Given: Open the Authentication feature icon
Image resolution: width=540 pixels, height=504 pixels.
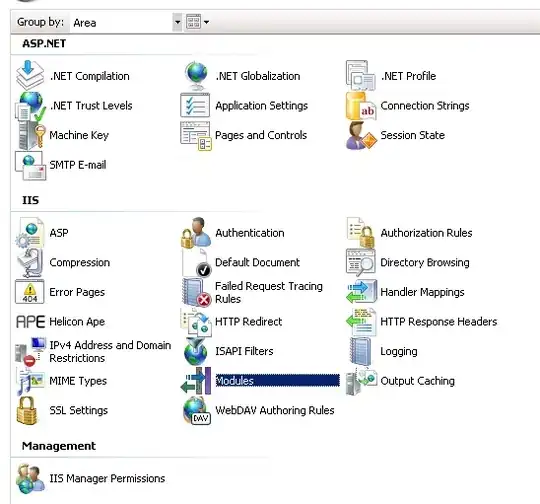Looking at the screenshot, I should click(196, 233).
